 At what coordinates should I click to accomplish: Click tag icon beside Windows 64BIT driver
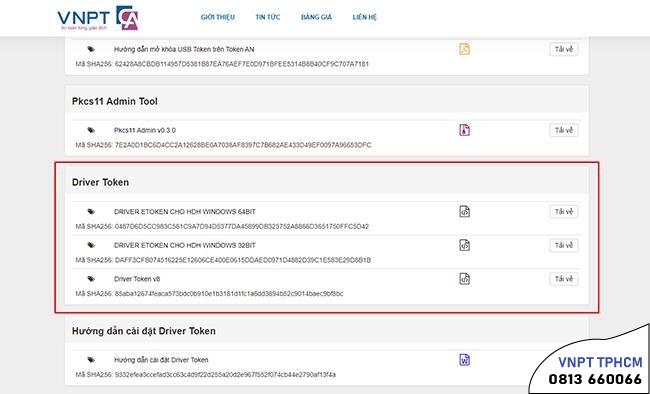coord(91,212)
